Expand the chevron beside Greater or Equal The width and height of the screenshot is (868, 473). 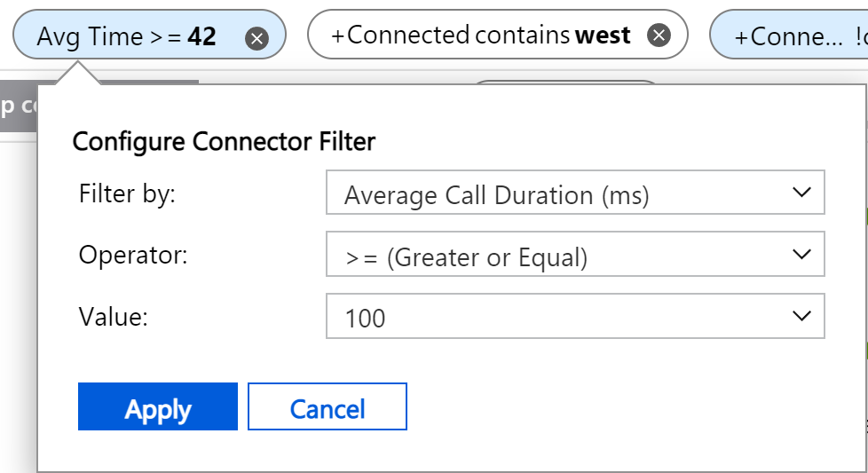click(801, 255)
